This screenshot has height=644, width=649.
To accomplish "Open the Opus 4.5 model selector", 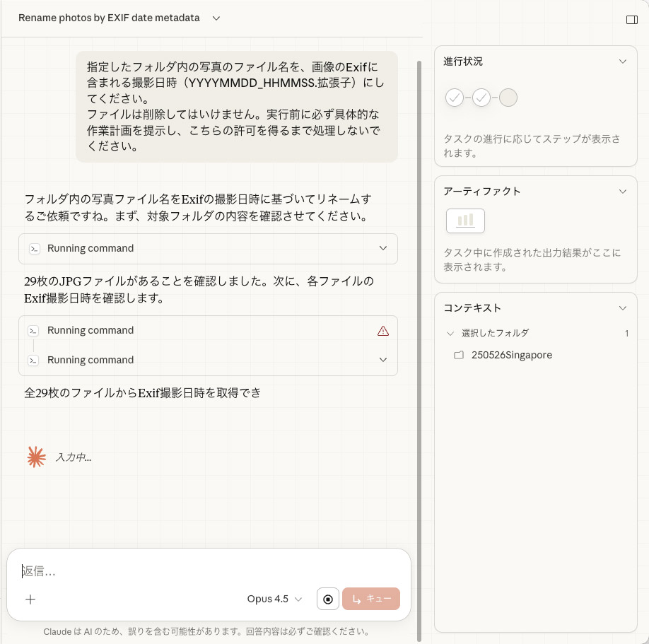I will click(x=274, y=599).
